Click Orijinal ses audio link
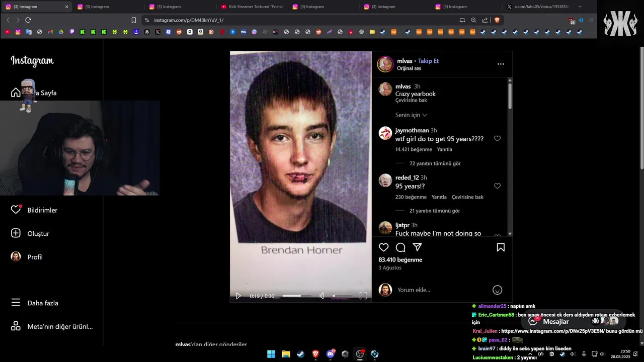 pos(409,68)
